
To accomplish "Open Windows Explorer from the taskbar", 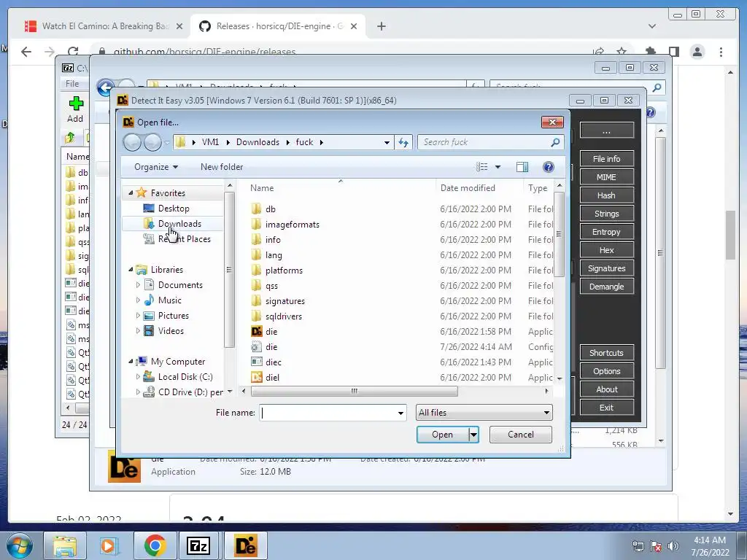I will pos(64,545).
